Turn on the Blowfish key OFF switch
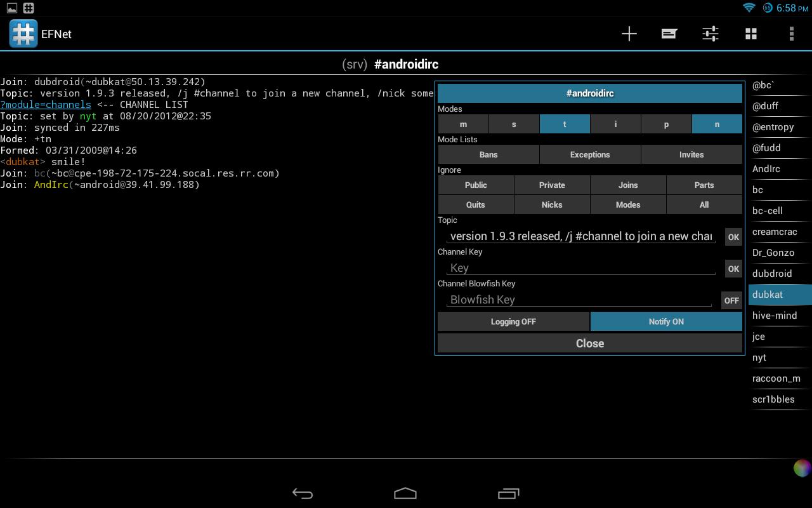 tap(731, 300)
